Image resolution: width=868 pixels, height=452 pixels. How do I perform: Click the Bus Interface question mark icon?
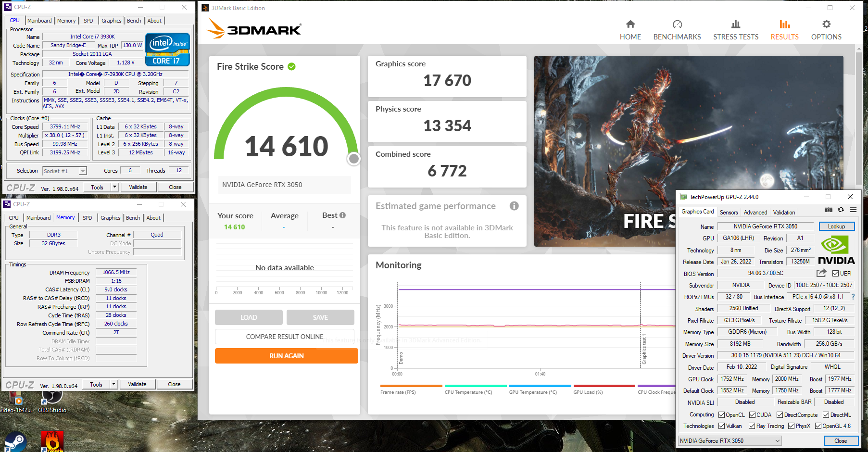pyautogui.click(x=853, y=297)
